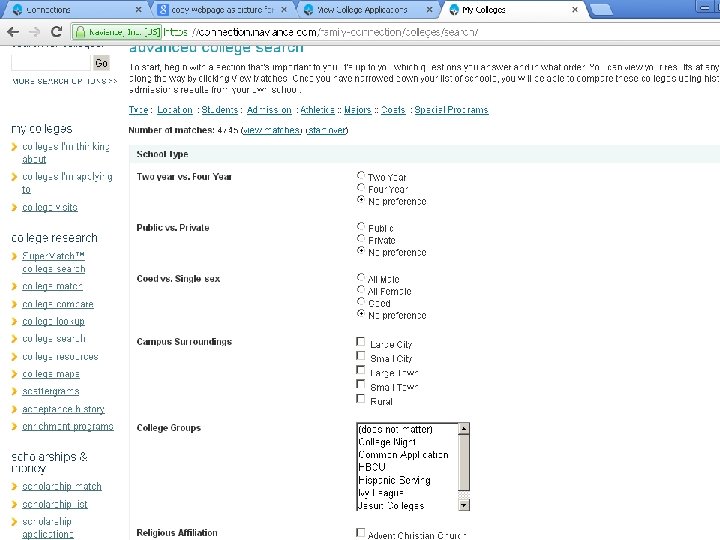The image size is (720, 540).
Task: Select the Coed radio button
Action: point(361,302)
